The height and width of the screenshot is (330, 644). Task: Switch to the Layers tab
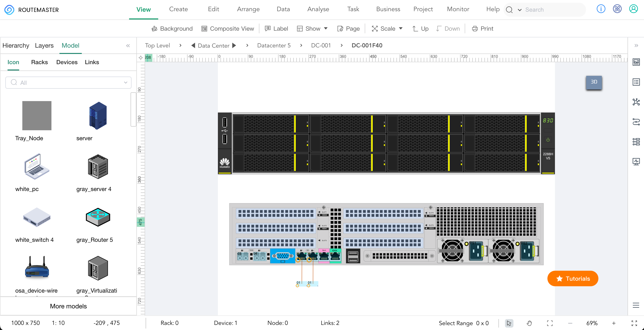coord(44,46)
